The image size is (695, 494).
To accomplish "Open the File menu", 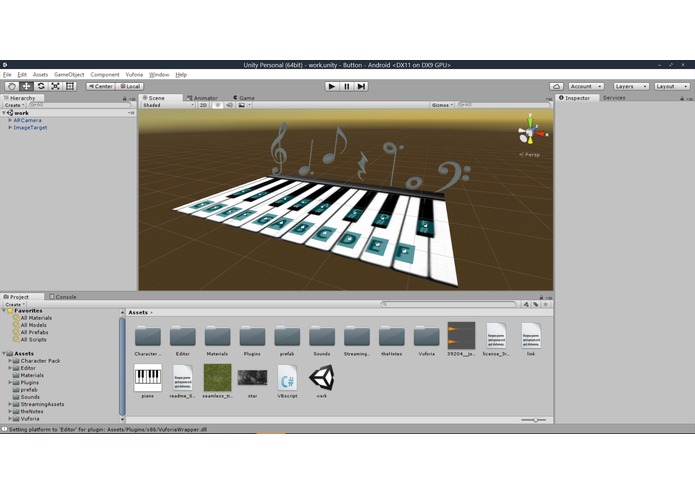I will pos(7,74).
